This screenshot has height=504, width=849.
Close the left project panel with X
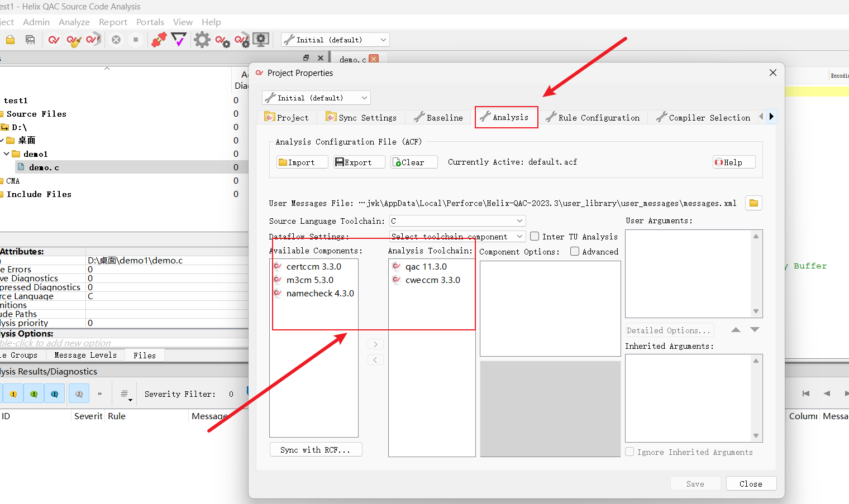(x=320, y=58)
